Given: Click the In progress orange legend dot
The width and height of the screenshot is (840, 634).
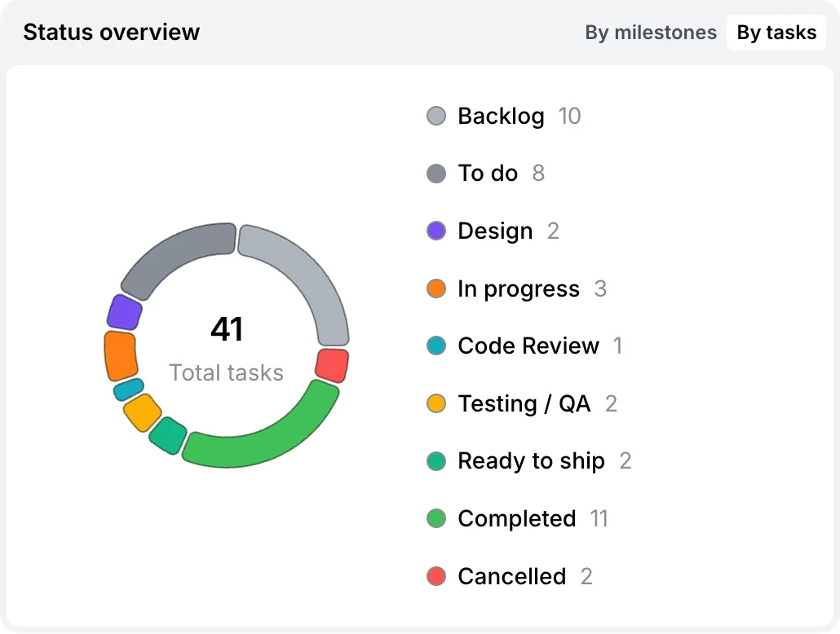Looking at the screenshot, I should pyautogui.click(x=436, y=288).
